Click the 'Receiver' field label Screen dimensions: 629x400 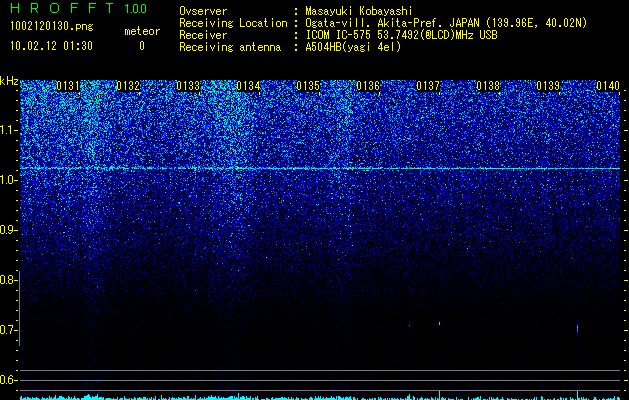click(203, 35)
